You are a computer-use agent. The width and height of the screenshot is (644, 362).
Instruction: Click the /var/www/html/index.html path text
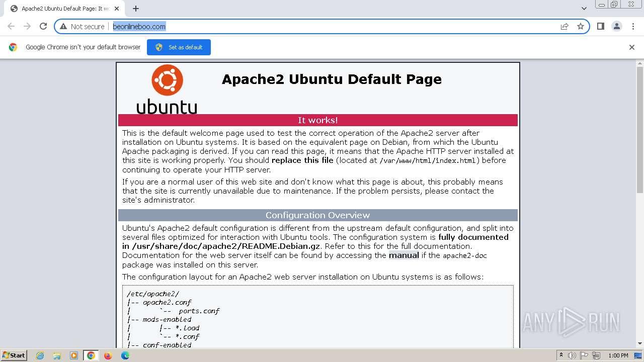pyautogui.click(x=429, y=161)
